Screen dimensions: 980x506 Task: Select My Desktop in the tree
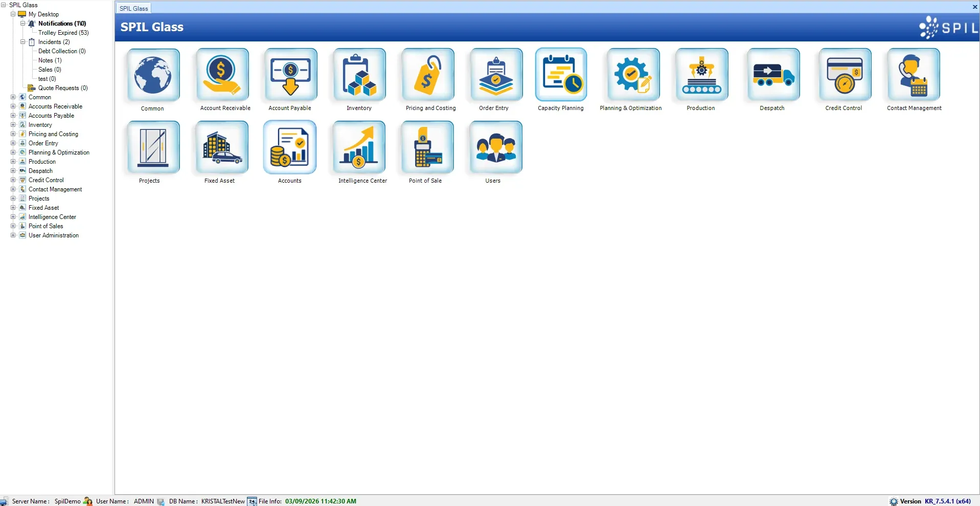point(43,14)
